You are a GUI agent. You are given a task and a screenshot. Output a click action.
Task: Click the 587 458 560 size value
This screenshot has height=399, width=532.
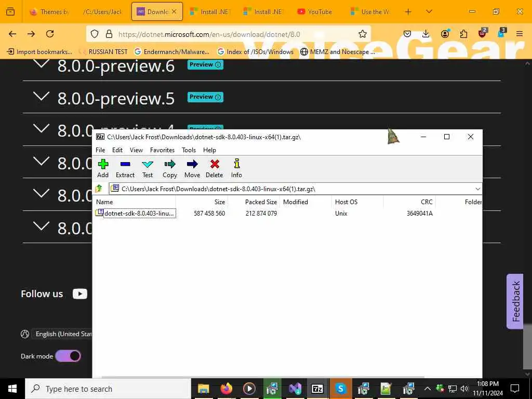click(x=209, y=214)
